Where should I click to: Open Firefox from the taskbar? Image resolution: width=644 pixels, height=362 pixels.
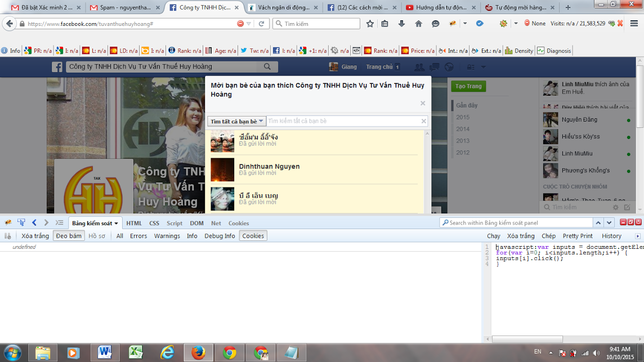(x=198, y=352)
